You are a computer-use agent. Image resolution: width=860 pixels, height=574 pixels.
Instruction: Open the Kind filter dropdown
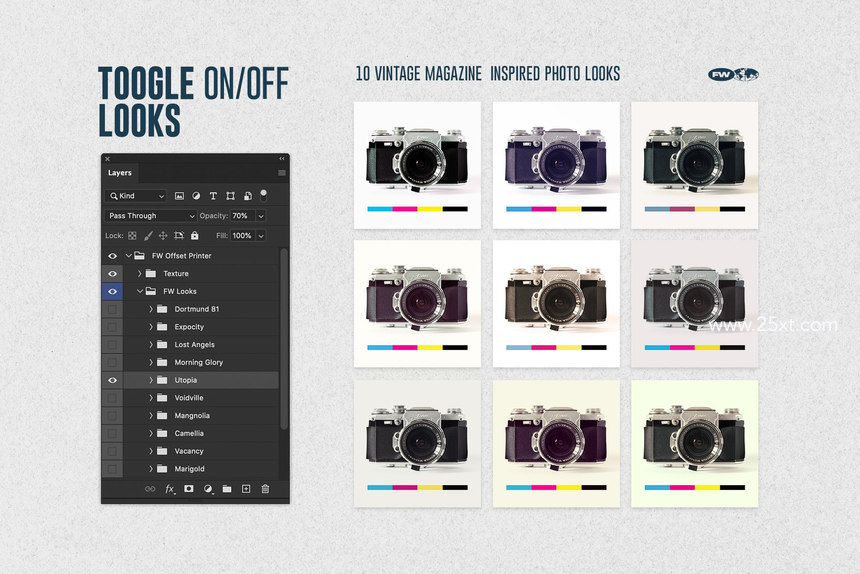click(135, 196)
